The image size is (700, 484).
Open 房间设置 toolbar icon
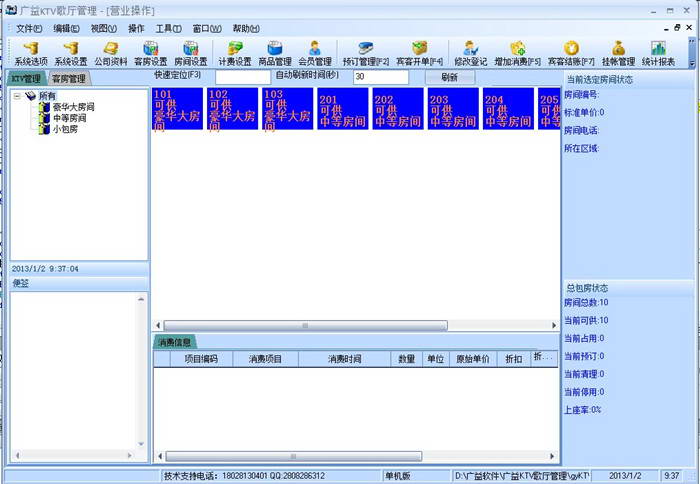click(191, 54)
